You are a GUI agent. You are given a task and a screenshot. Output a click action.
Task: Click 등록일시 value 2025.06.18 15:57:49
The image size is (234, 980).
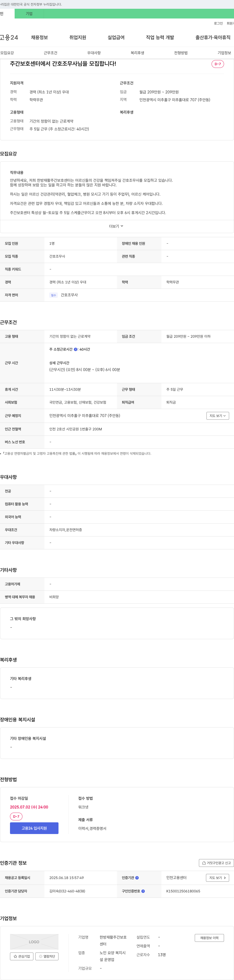tap(66, 878)
